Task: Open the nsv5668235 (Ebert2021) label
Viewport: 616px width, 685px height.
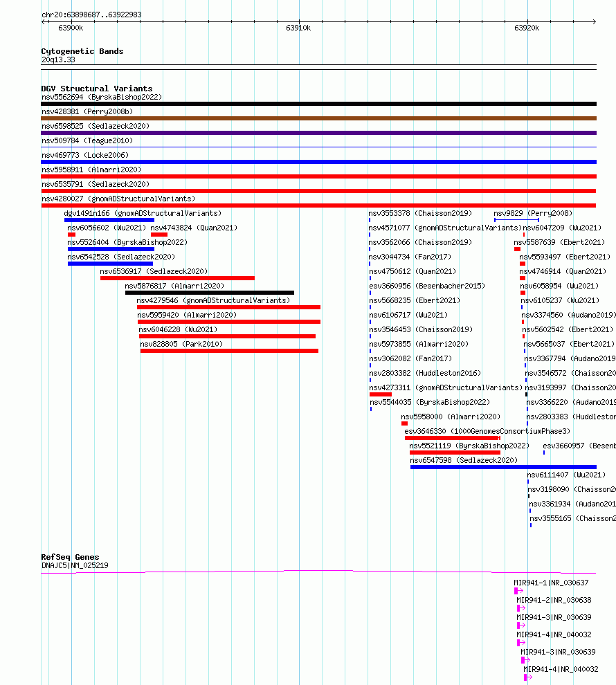Action: coord(415,300)
